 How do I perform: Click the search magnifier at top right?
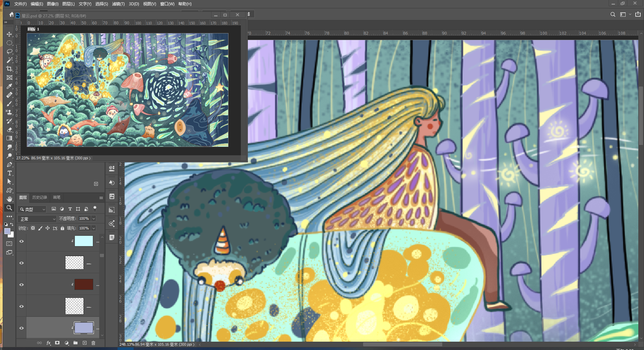(x=613, y=14)
